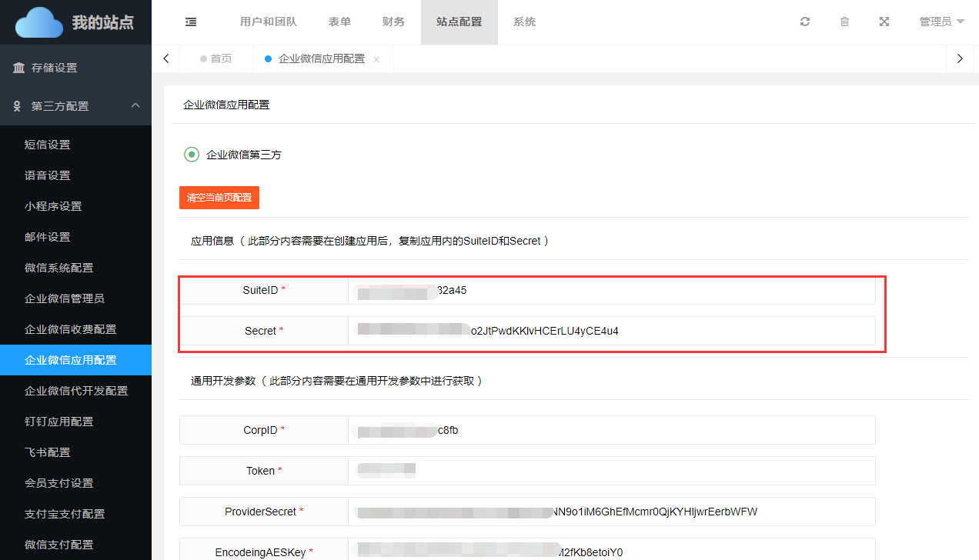Go to 飞书配置 in the sidebar
The image size is (979, 560).
(x=48, y=452)
